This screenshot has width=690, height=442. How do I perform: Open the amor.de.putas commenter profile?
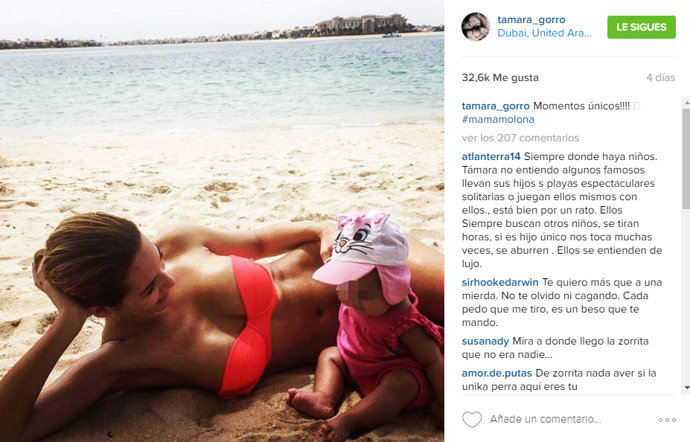tap(497, 373)
